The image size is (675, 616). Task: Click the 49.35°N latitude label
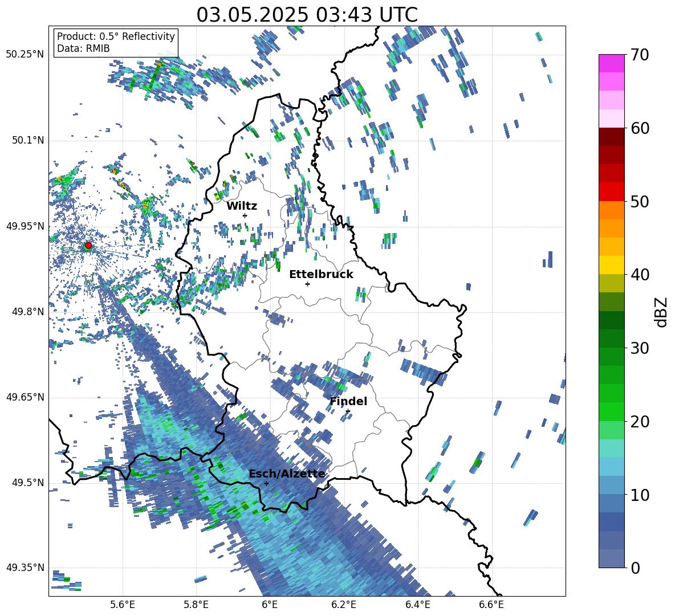pos(25,568)
